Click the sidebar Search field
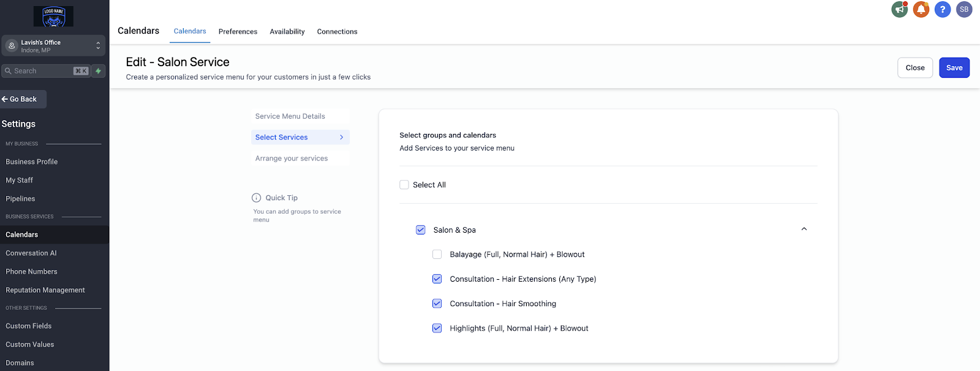The width and height of the screenshot is (980, 371). 46,71
